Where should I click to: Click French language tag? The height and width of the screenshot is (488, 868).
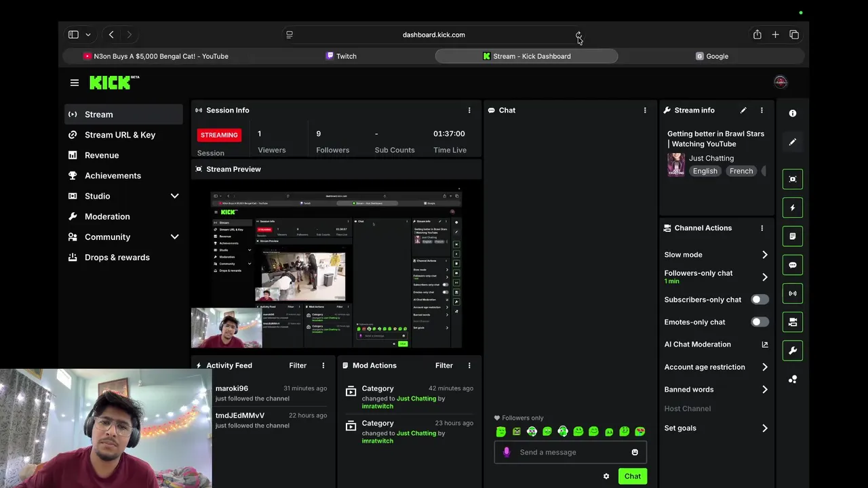coord(741,171)
